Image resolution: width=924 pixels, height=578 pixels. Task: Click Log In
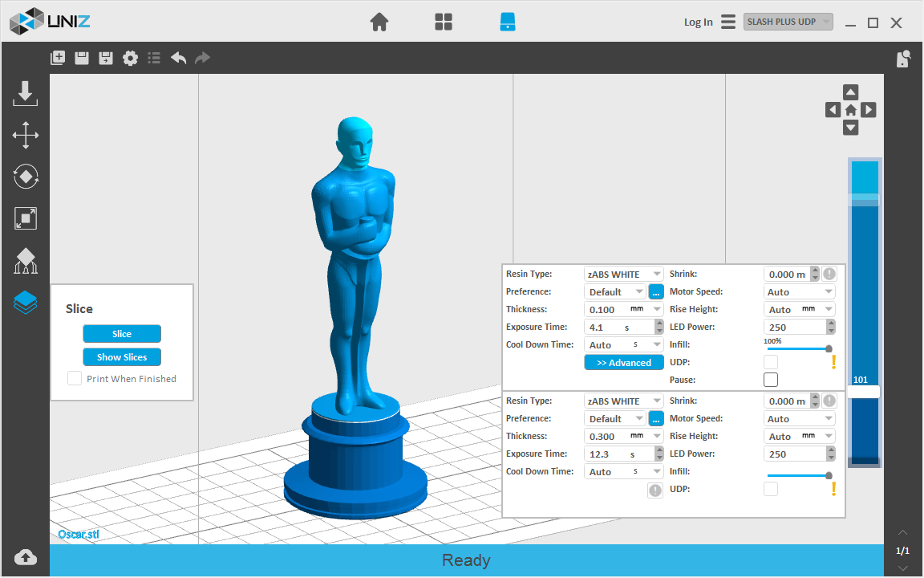point(698,22)
